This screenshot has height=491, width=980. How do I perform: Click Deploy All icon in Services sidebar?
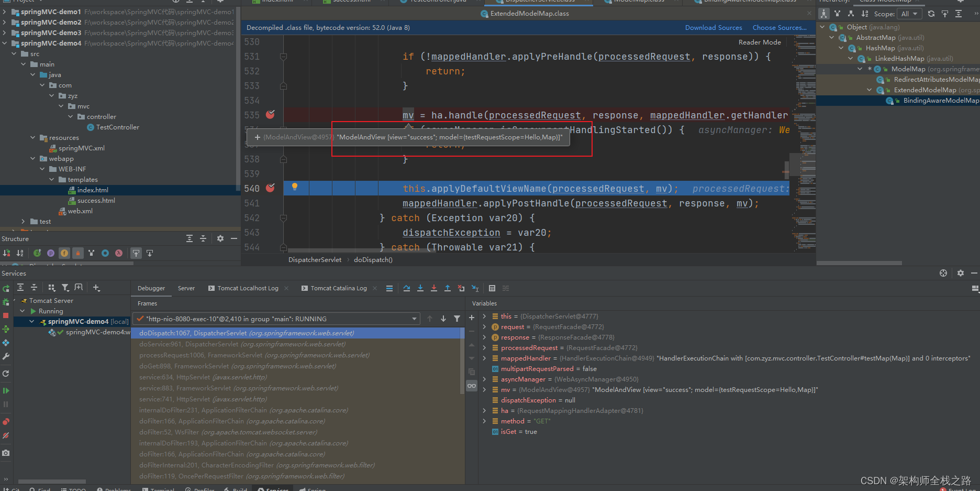(6, 329)
